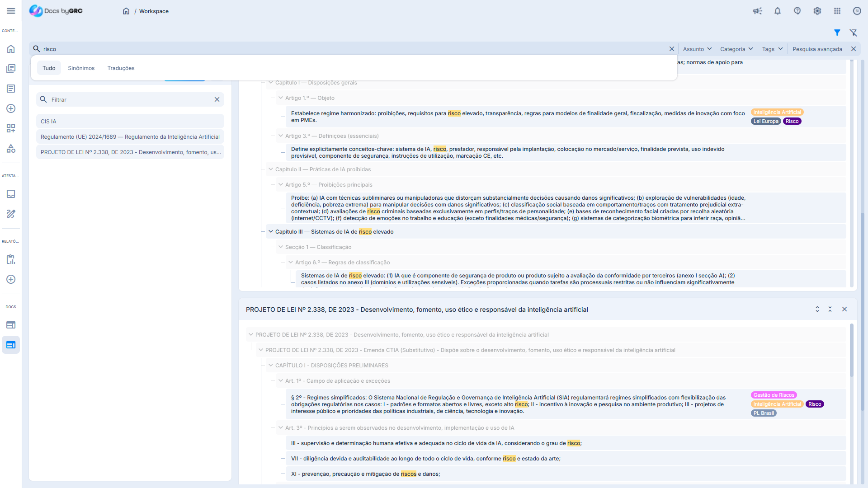Open the notifications bell
Screen dimensions: 868x488
(778, 11)
